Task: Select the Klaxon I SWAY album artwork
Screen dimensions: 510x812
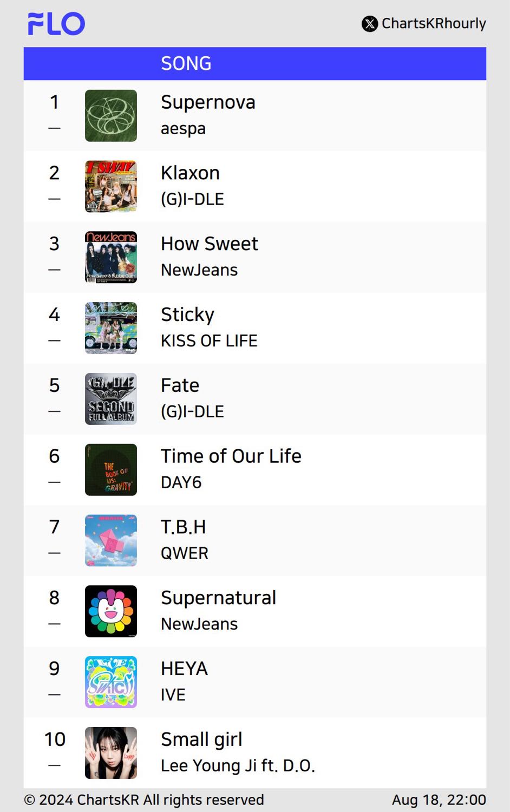Action: [111, 187]
